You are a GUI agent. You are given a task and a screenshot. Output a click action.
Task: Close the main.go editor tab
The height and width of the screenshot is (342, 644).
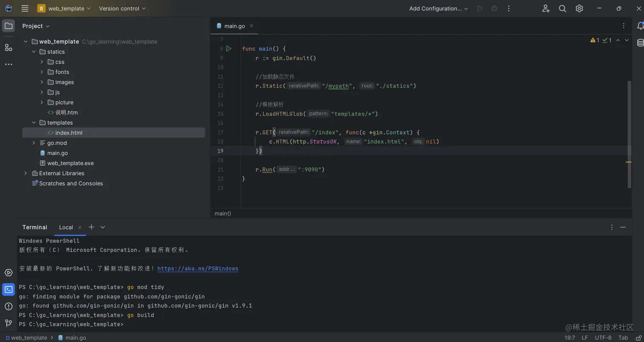click(x=251, y=26)
